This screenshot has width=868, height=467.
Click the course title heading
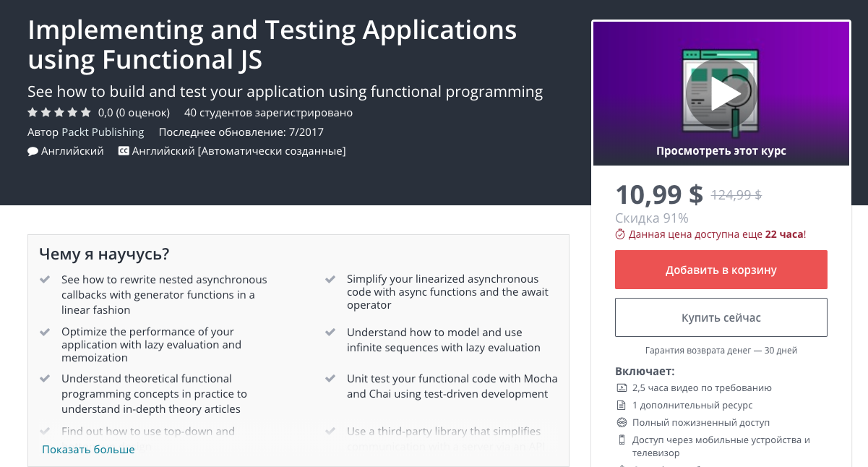click(272, 45)
